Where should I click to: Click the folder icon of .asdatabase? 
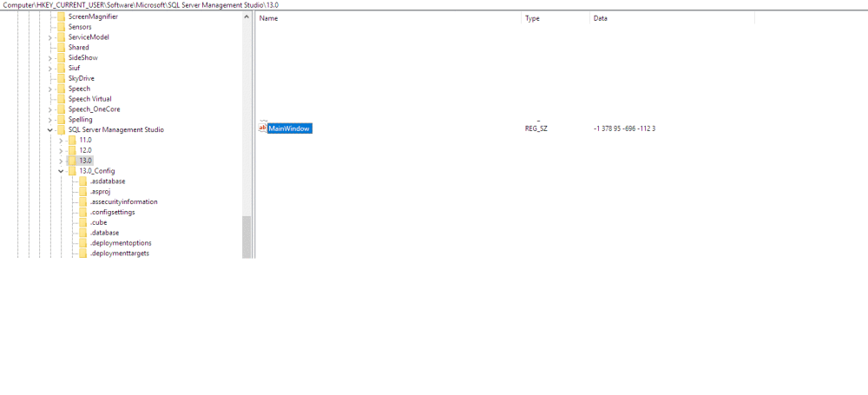[x=83, y=181]
